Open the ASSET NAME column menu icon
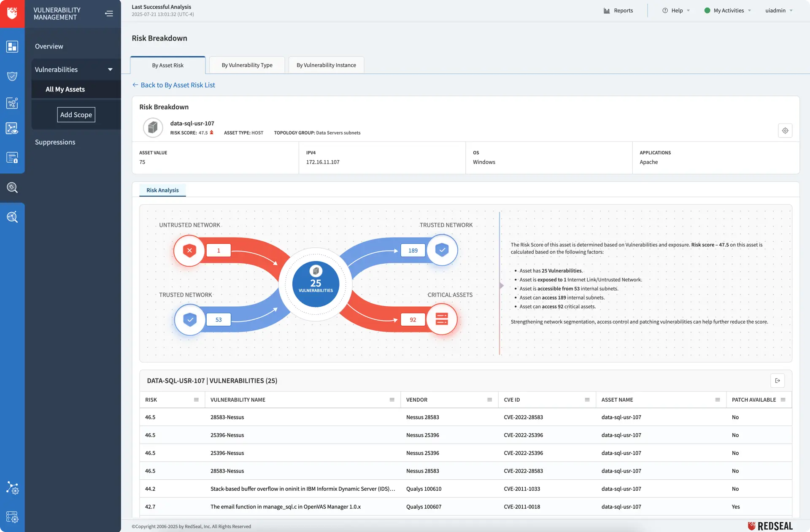This screenshot has width=810, height=532. point(718,400)
